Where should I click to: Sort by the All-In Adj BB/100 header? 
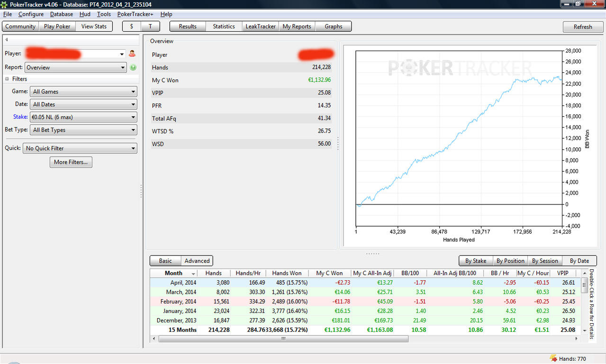click(x=454, y=273)
